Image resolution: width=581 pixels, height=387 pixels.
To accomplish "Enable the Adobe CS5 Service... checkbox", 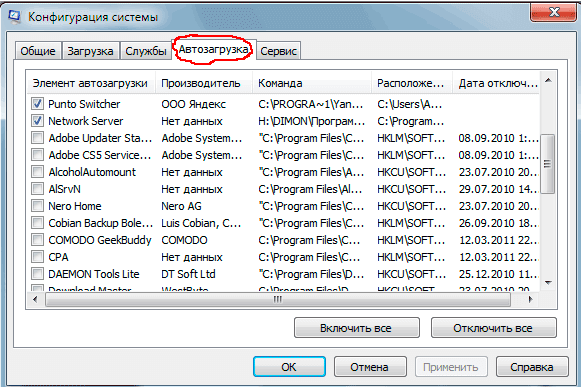I will point(37,155).
